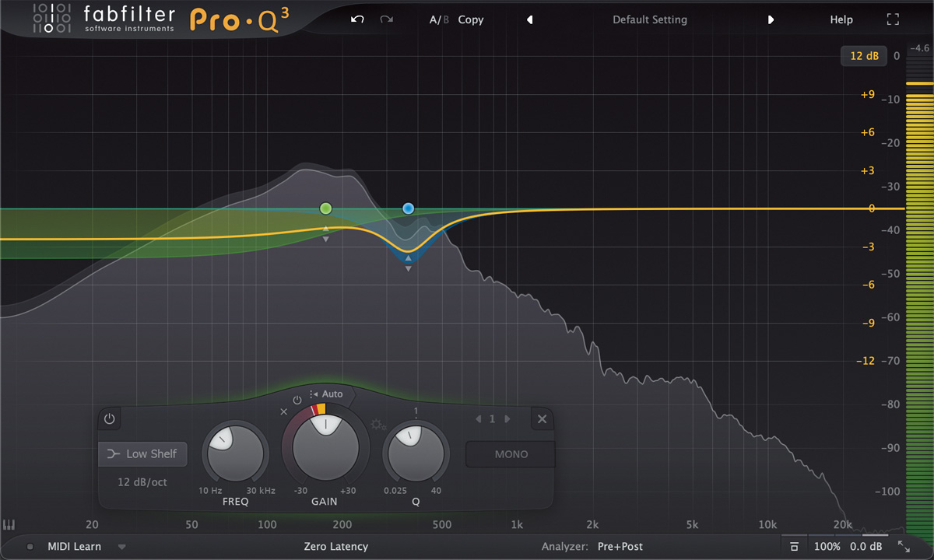This screenshot has height=560, width=934.
Task: Switch A/B state
Action: tap(440, 20)
